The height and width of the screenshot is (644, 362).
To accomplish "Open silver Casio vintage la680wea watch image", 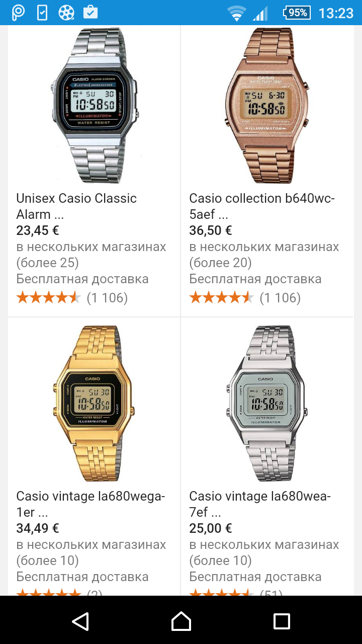I will [266, 404].
